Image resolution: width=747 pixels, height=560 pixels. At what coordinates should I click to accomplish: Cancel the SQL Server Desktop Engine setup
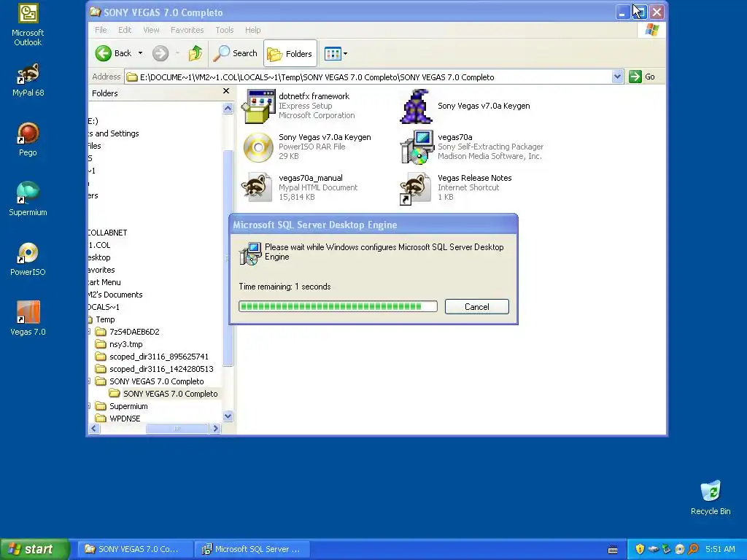(x=477, y=307)
